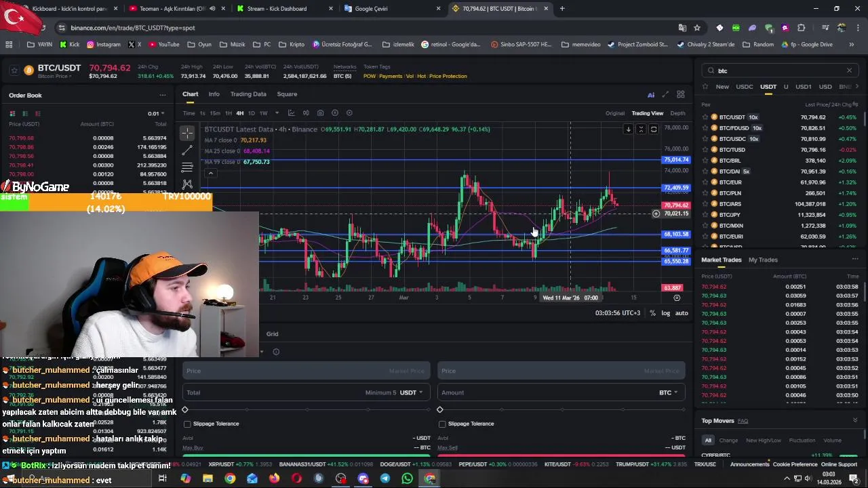Select the 1D time interval
The height and width of the screenshot is (488, 868).
coord(252,113)
